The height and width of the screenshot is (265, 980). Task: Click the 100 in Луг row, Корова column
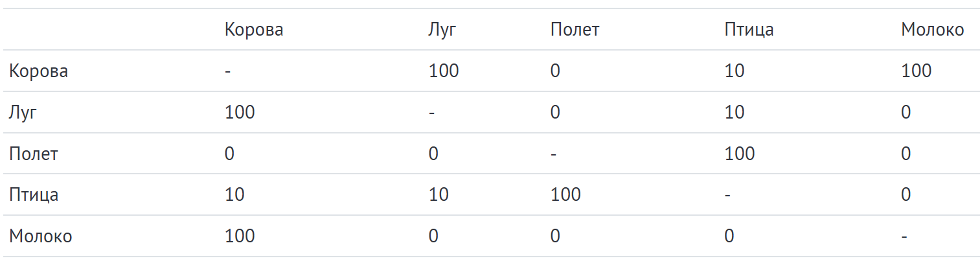pos(240,113)
